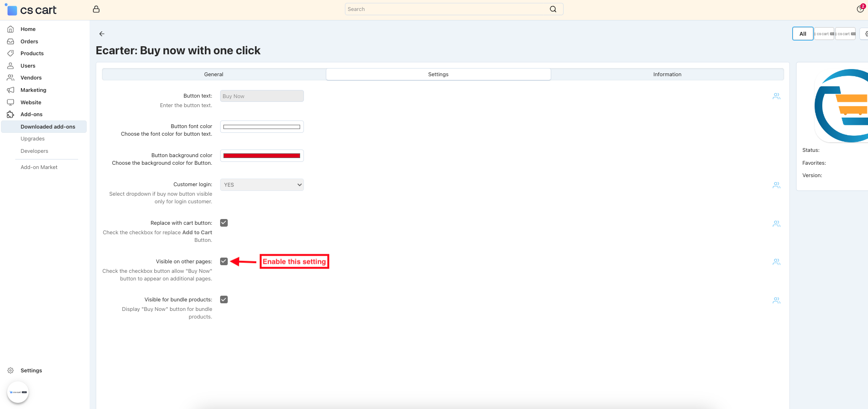Expand the Add-ons menu in the sidebar
This screenshot has width=868, height=409.
point(31,114)
